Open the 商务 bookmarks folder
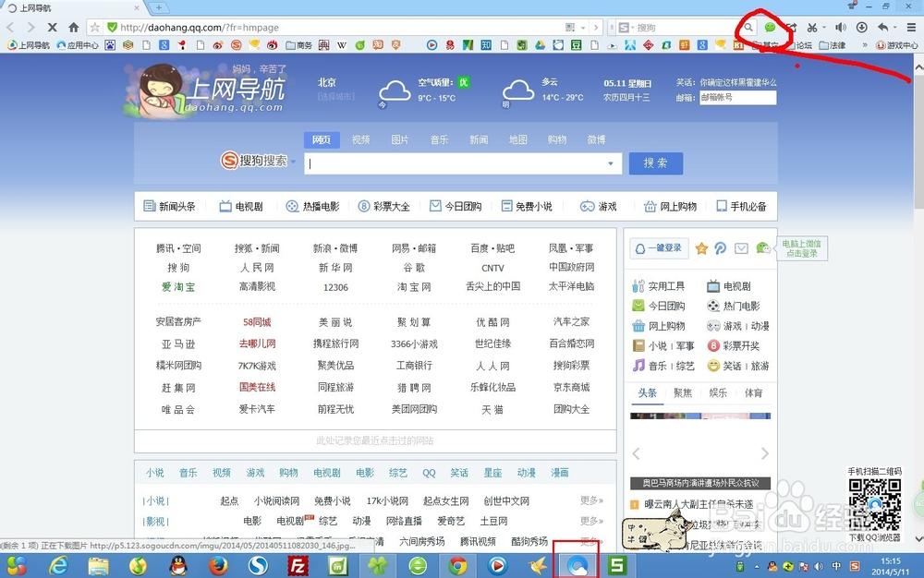Screen dimensions: 924x578 [299, 44]
